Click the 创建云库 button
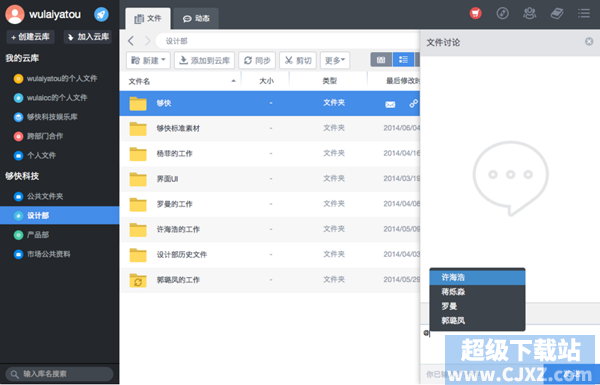 [31, 37]
